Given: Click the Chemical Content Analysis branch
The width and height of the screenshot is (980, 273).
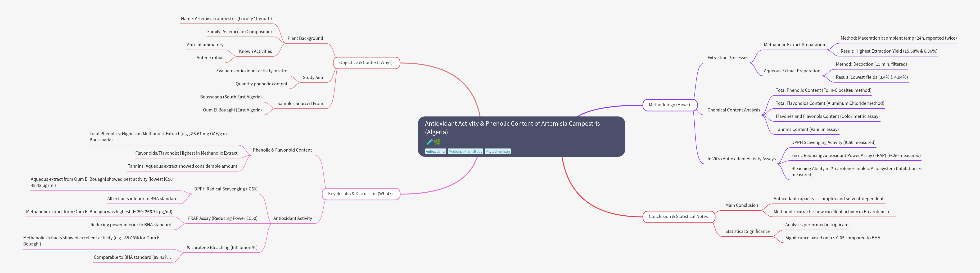Looking at the screenshot, I should pos(733,110).
